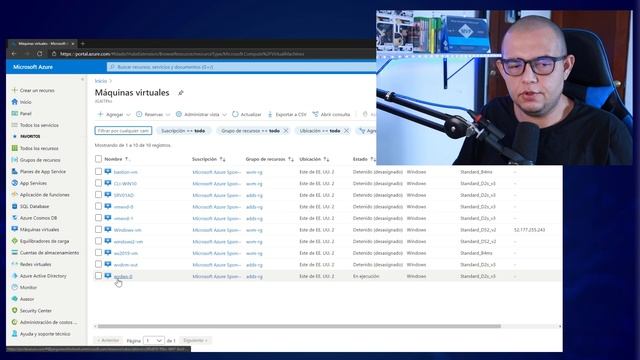Check the vmavd-0 row checkbox
The height and width of the screenshot is (360, 640).
[98, 207]
